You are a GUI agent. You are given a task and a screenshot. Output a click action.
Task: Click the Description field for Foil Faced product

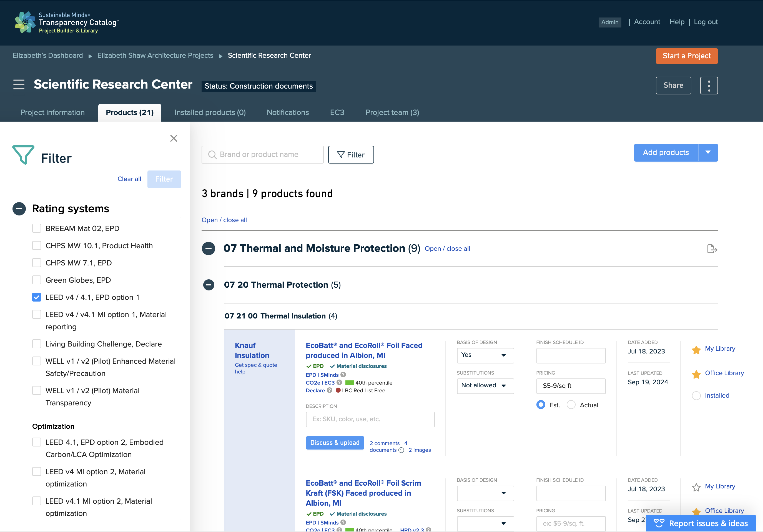tap(370, 419)
